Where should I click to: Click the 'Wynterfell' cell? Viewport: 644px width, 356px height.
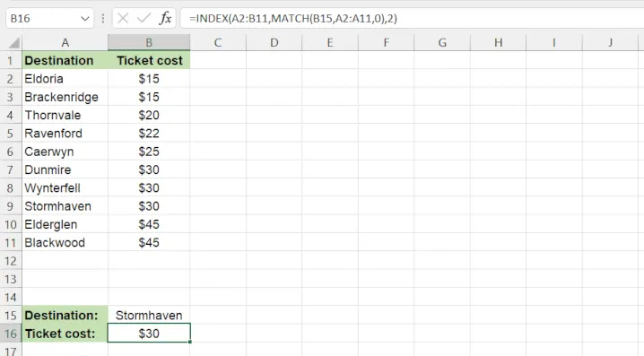[x=65, y=188]
